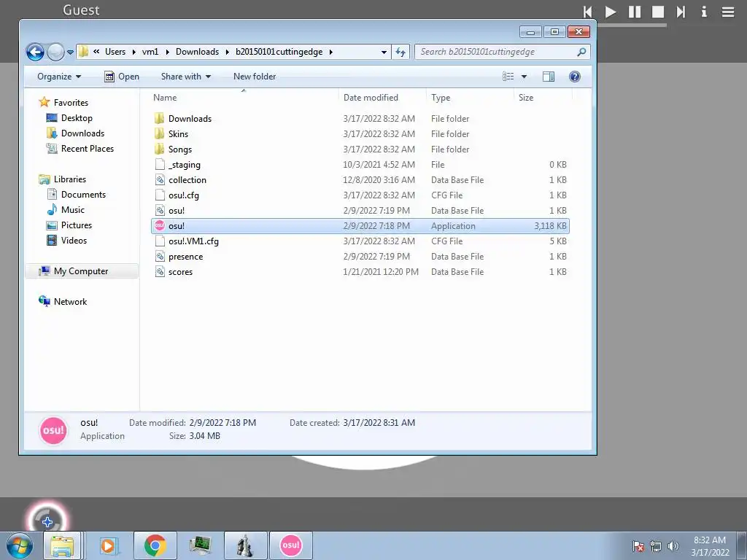This screenshot has height=560, width=747.
Task: Open the osu! taskbar icon
Action: [291, 545]
